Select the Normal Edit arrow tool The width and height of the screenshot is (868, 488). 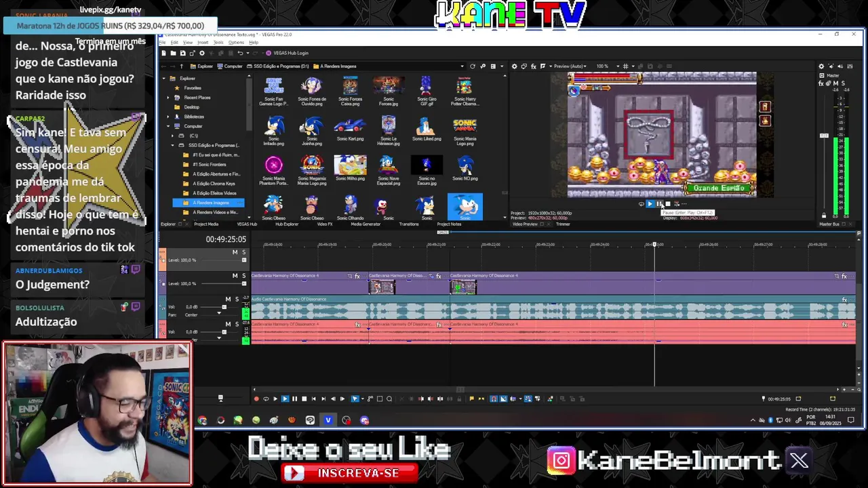[x=355, y=399]
